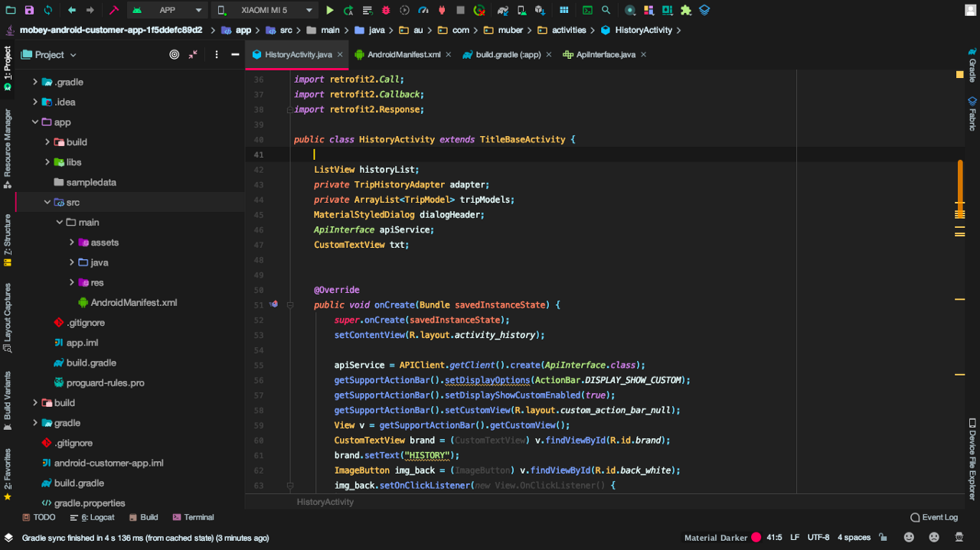
Task: Open the APP run configuration dropdown
Action: pos(167,11)
